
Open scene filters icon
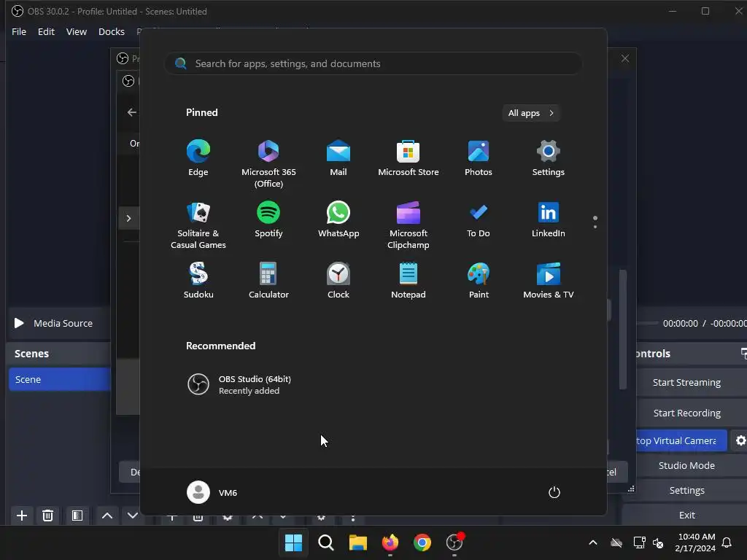77,516
